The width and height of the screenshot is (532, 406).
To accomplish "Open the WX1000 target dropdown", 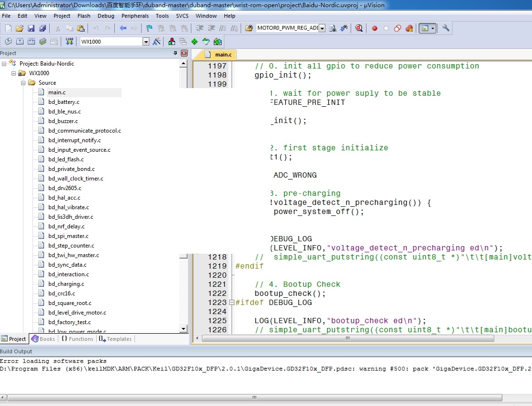I will (146, 42).
